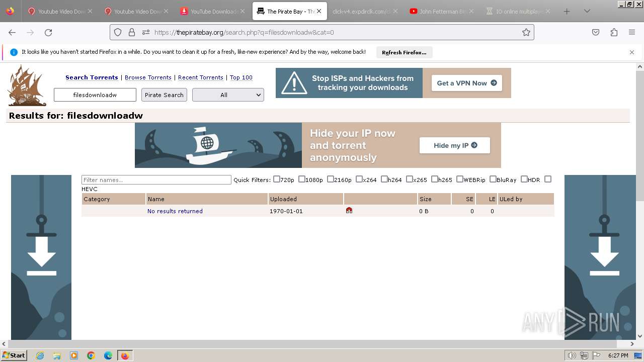The height and width of the screenshot is (362, 644).
Task: Open a new tab with the plus icon
Action: [567, 11]
